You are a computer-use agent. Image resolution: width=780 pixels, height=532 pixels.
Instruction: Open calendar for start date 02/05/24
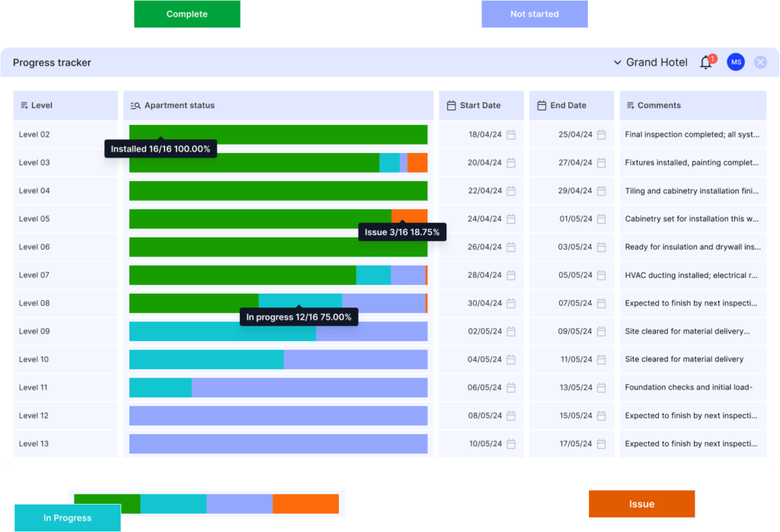[x=511, y=332]
